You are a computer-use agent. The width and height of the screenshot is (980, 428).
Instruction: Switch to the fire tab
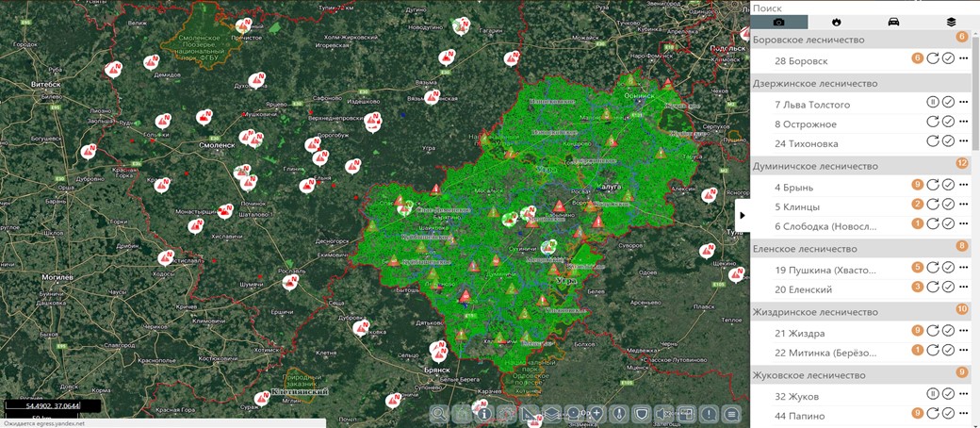click(836, 22)
